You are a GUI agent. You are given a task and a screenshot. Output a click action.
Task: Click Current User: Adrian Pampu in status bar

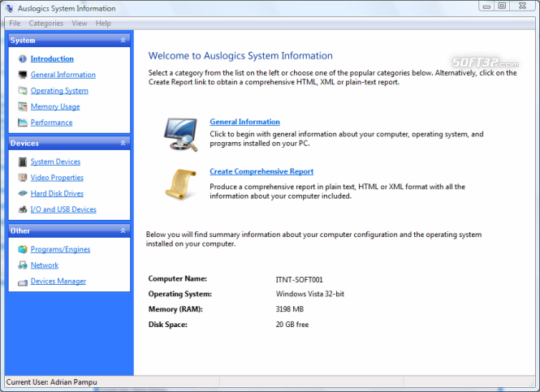[52, 382]
